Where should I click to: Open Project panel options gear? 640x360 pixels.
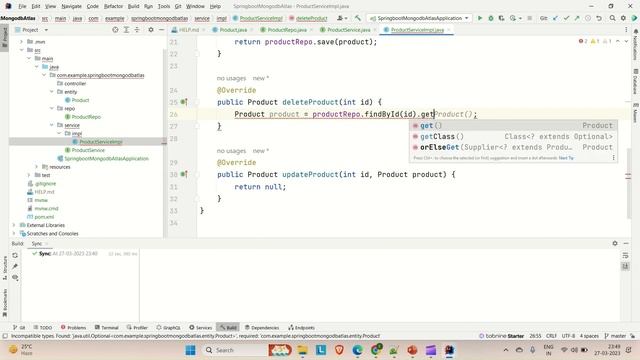point(151,30)
